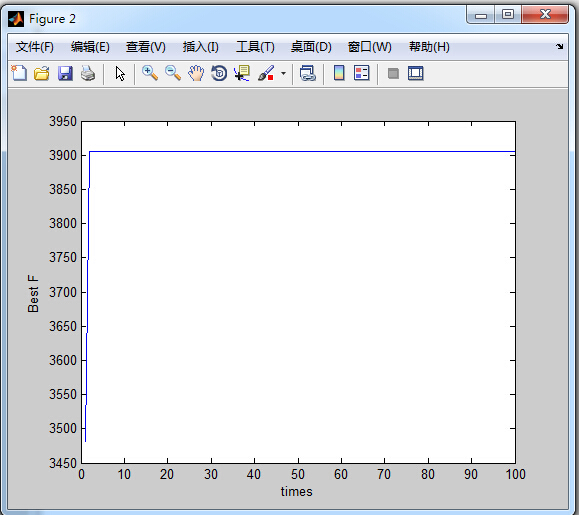The height and width of the screenshot is (515, 579).
Task: Click the Link Plot toolbar button
Action: [x=308, y=73]
